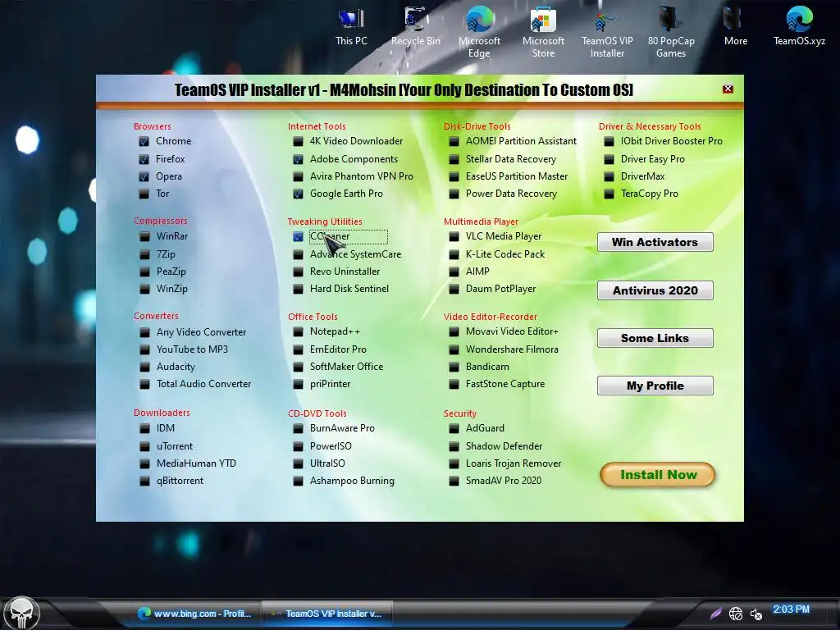Screen dimensions: 840x630
Task: Uncheck Adobe Components checkbox
Action: [299, 159]
